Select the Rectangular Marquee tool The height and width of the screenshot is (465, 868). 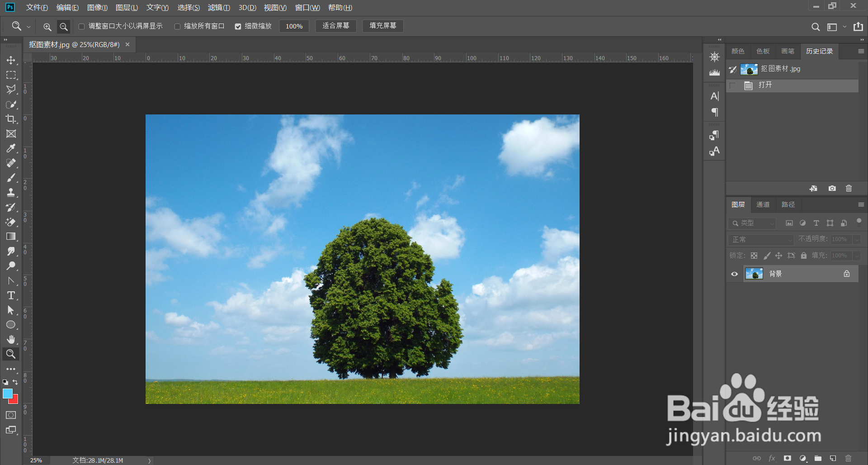click(11, 75)
